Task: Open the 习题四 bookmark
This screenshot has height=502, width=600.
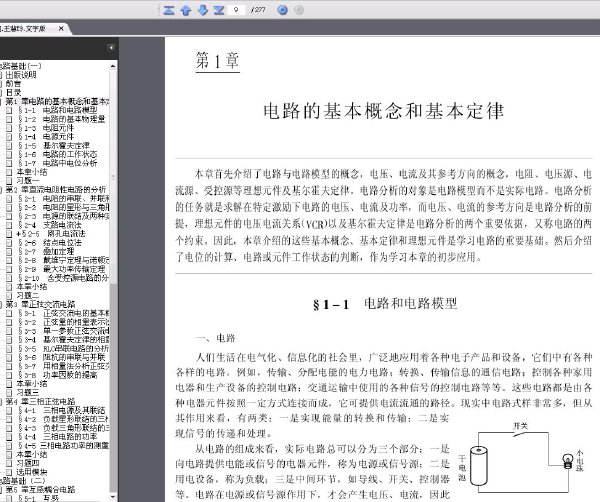Action: [x=28, y=463]
